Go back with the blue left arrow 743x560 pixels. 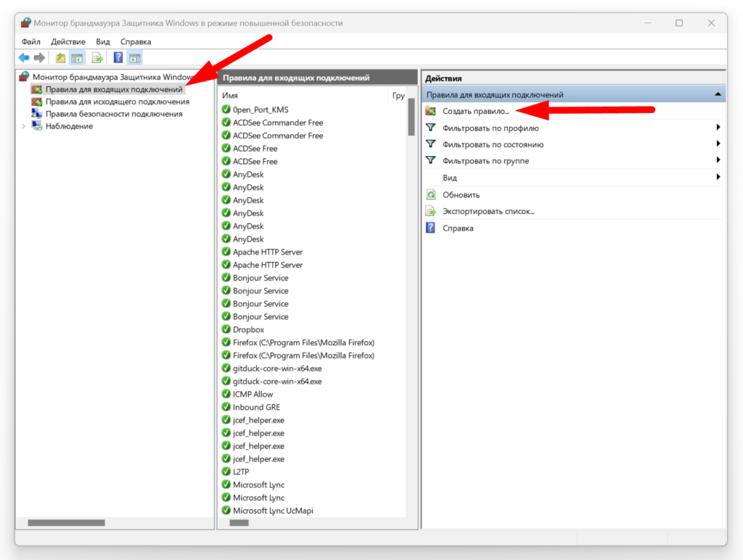click(24, 58)
